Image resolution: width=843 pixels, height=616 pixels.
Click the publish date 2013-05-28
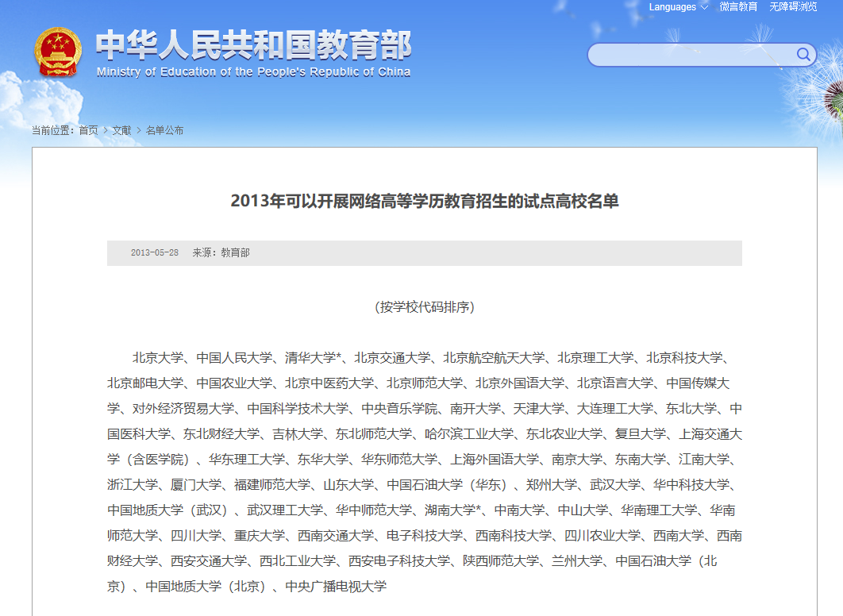click(155, 252)
